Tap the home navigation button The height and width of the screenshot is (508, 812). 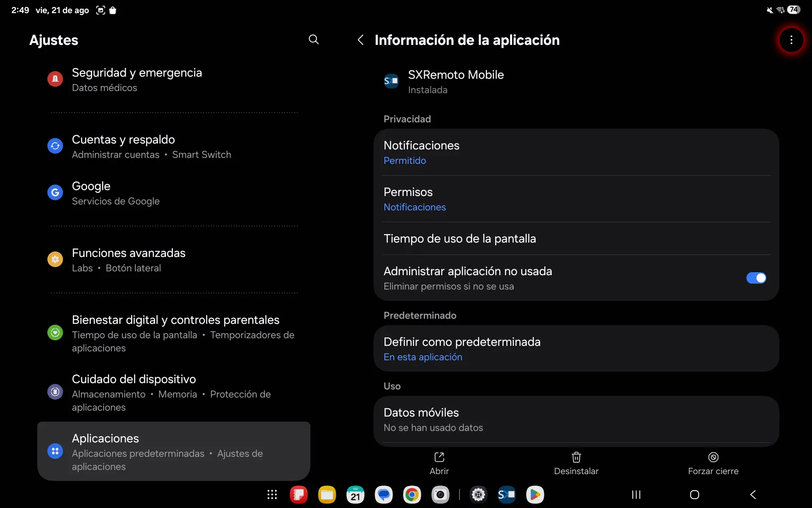pos(694,494)
